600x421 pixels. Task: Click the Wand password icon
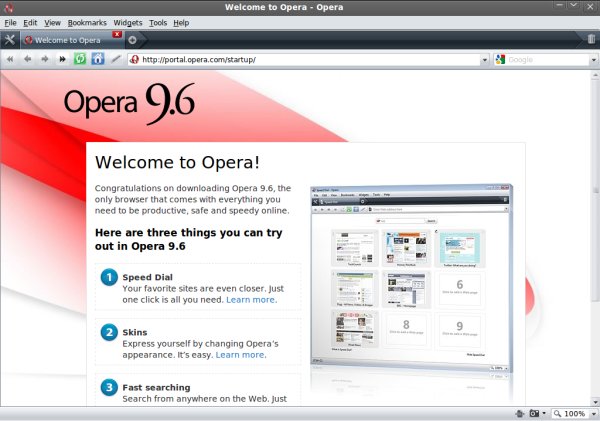pyautogui.click(x=116, y=59)
